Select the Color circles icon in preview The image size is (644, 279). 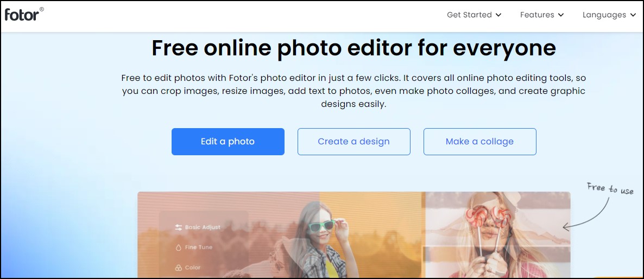[178, 268]
